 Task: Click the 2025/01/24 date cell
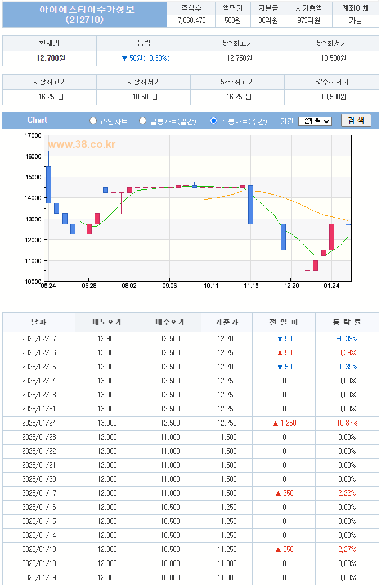pos(39,423)
